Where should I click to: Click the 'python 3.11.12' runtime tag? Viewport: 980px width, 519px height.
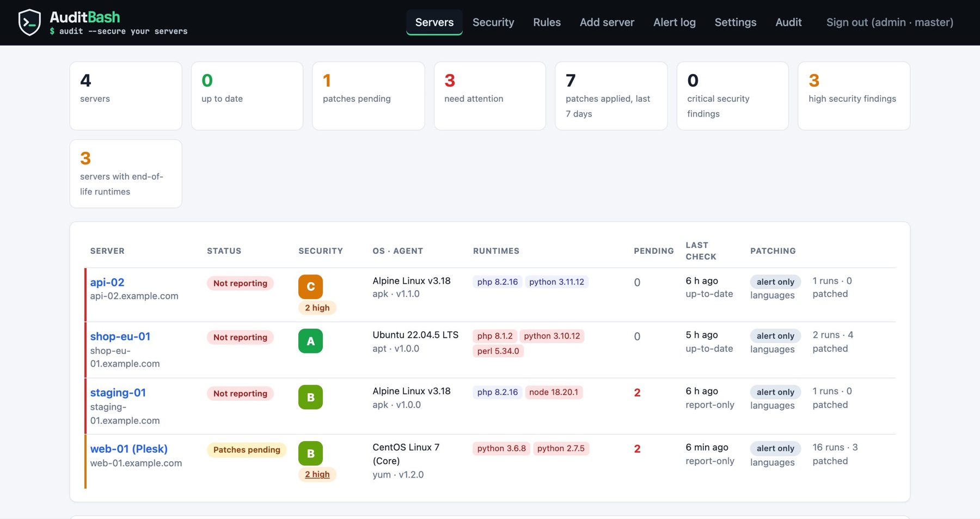tap(556, 282)
